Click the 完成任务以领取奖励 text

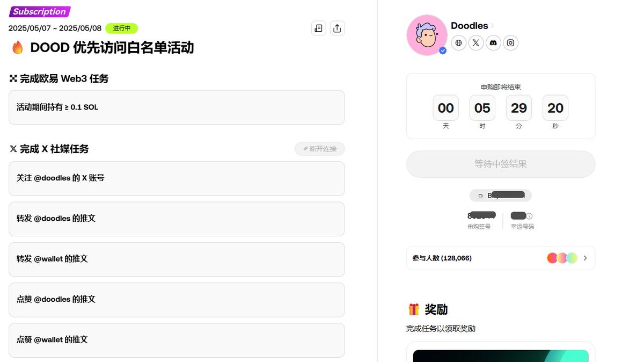[x=441, y=329]
